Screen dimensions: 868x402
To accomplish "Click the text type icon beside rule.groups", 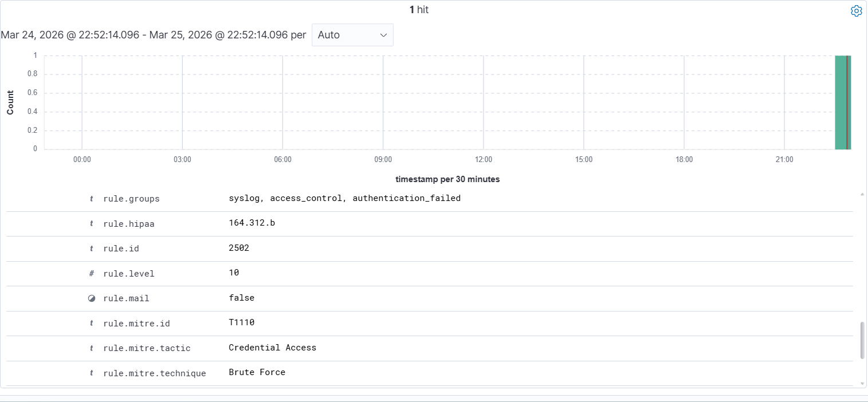I will [92, 199].
